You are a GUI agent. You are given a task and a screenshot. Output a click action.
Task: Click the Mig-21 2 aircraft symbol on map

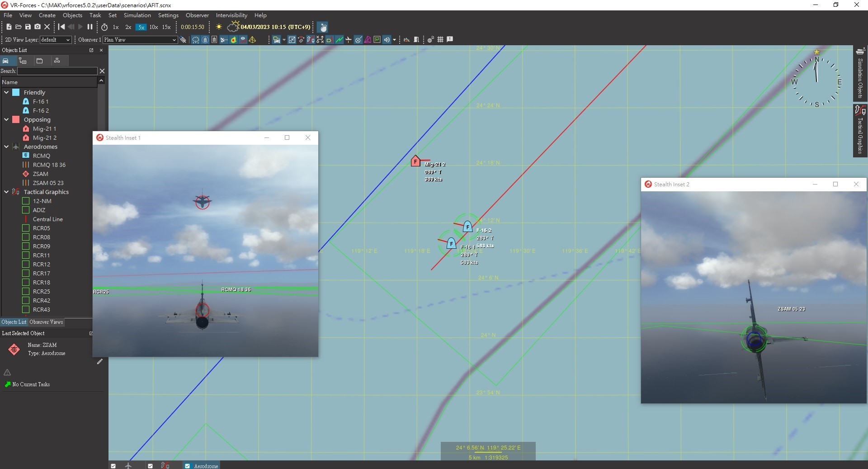pos(415,161)
